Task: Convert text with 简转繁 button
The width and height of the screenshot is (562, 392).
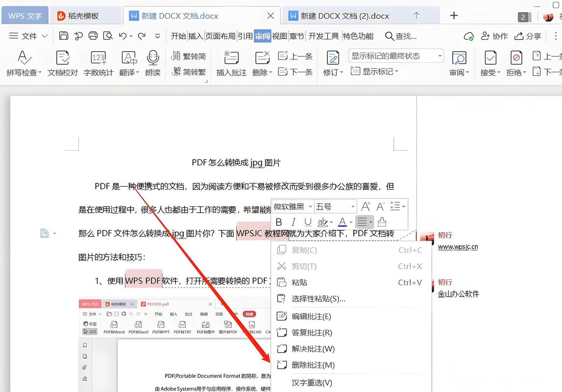Action: (x=189, y=72)
